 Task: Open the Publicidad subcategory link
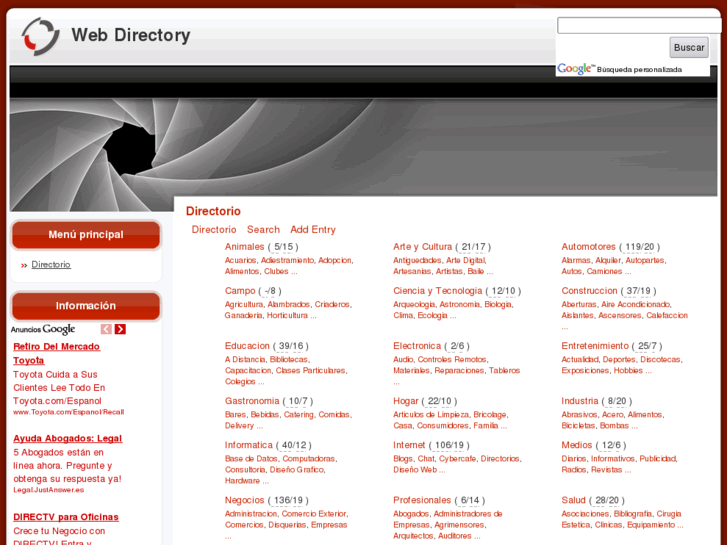click(658, 459)
